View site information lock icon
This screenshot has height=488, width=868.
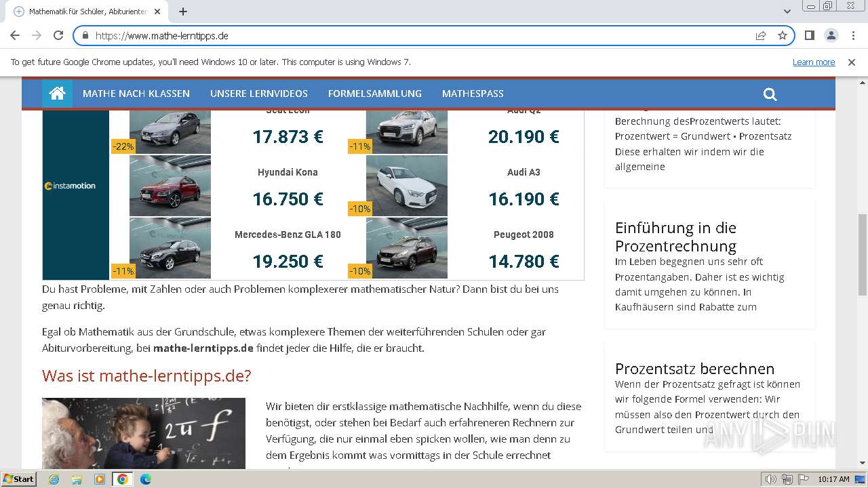[85, 35]
